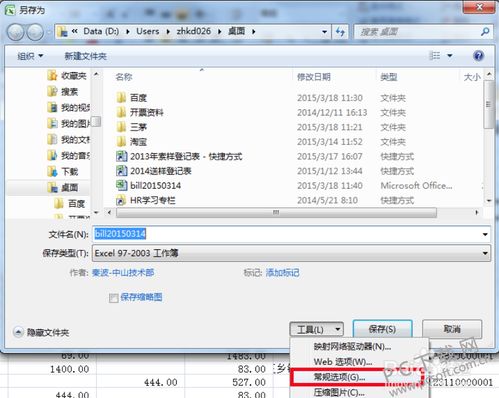This screenshot has height=398, width=499.
Task: Enable the 保存缩略图 checkbox
Action: click(114, 298)
